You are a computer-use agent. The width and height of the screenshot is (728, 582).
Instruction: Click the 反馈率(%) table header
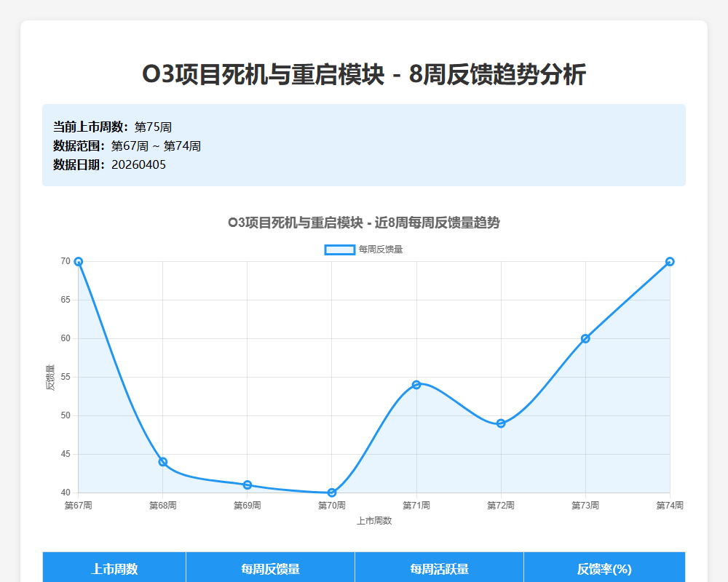(604, 568)
